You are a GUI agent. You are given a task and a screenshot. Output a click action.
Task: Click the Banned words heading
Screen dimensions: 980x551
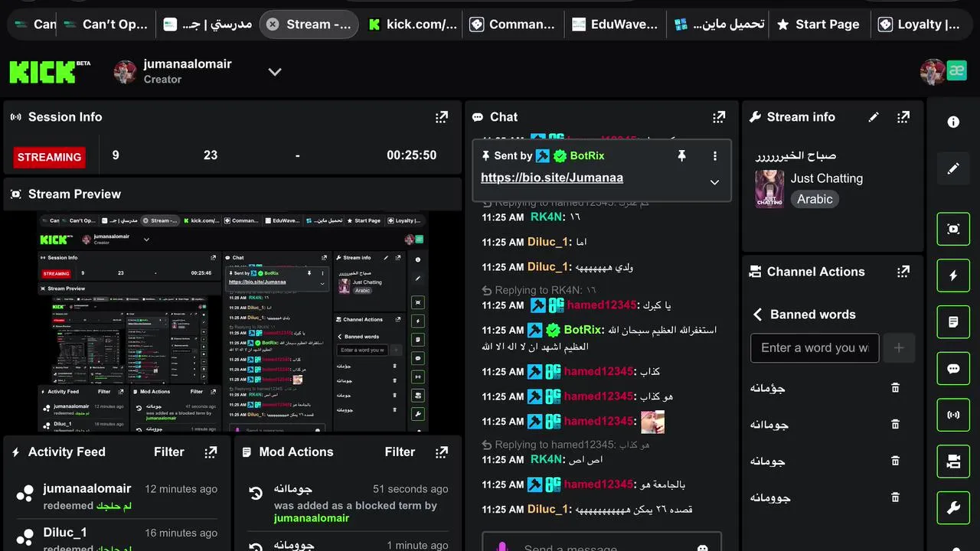[x=813, y=315]
